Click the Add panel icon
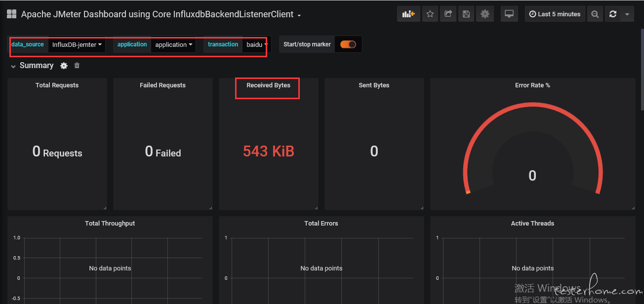The height and width of the screenshot is (304, 644). pyautogui.click(x=408, y=14)
